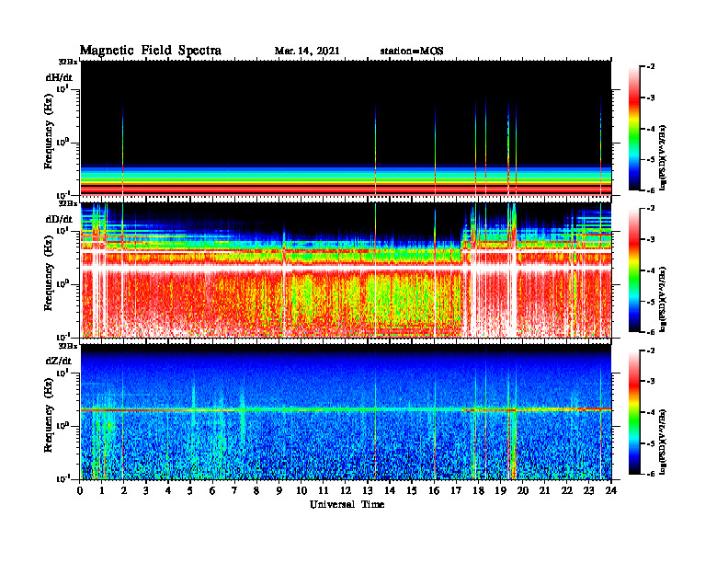Click the dH/dt panel color bar
The height and width of the screenshot is (563, 728).
click(634, 129)
